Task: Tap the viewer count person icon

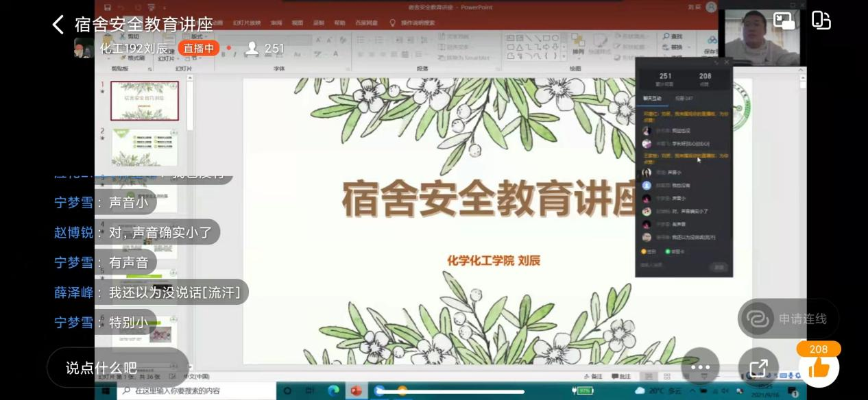Action: click(x=252, y=48)
